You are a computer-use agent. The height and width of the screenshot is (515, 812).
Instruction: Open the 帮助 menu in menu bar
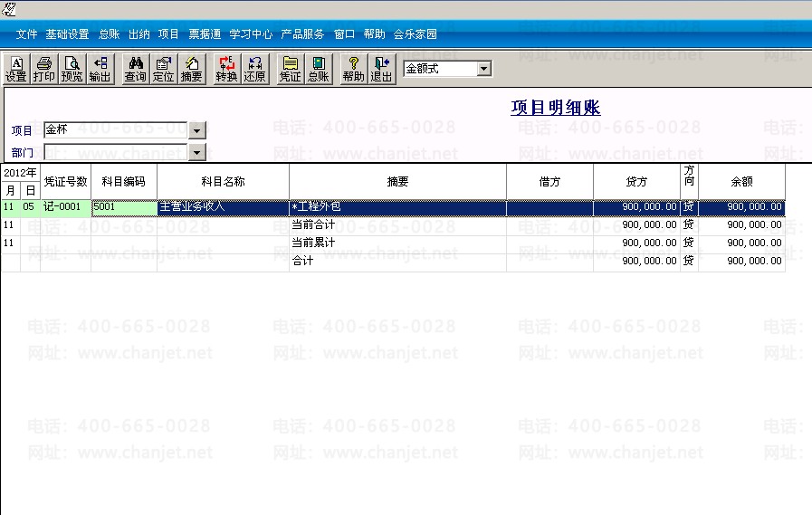374,34
